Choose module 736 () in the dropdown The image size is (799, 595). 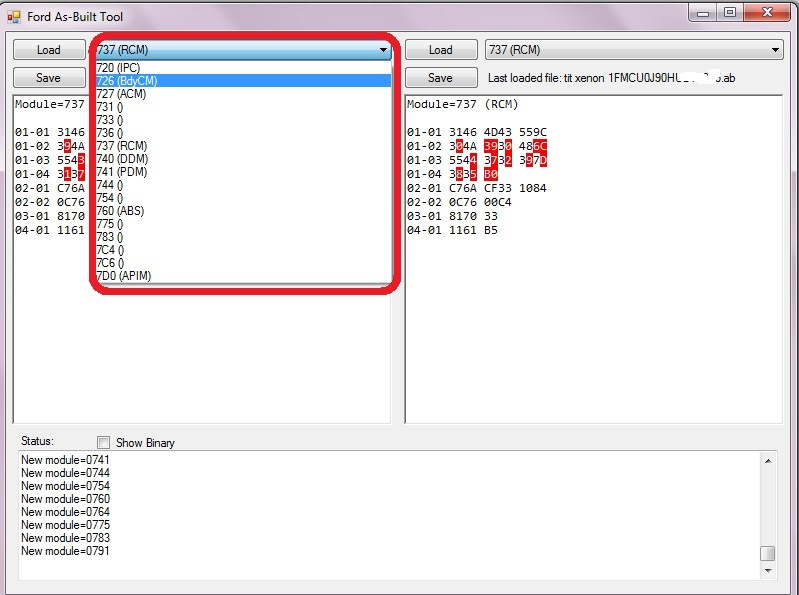tap(243, 133)
